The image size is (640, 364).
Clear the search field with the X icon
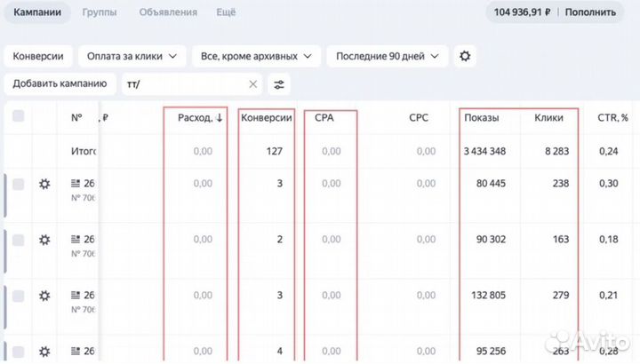[253, 84]
